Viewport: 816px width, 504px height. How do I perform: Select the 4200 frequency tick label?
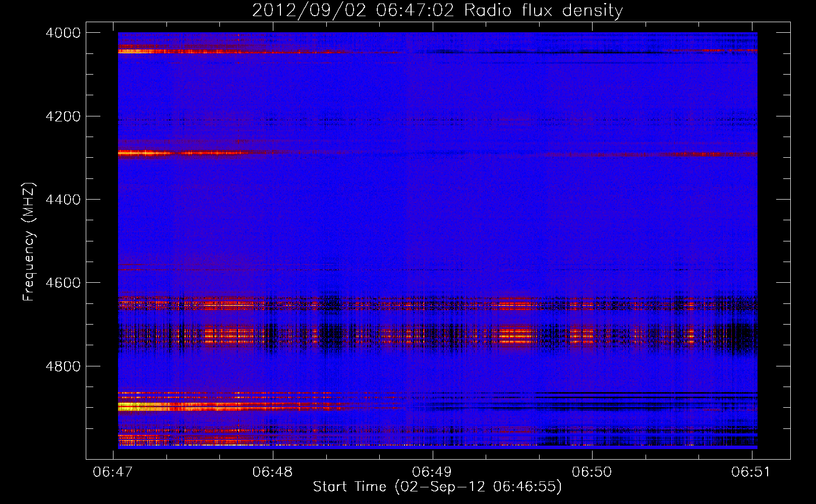tap(63, 116)
